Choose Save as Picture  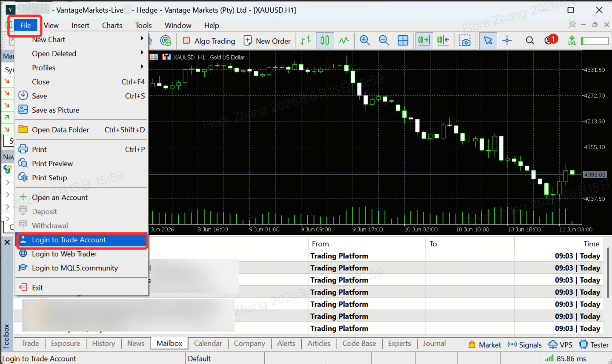82,110
